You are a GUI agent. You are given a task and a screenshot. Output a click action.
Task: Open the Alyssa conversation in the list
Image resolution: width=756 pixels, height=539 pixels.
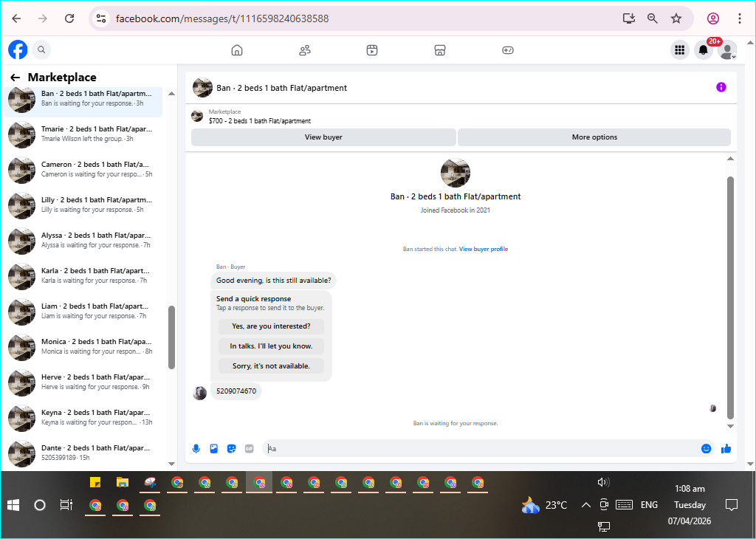coord(83,241)
